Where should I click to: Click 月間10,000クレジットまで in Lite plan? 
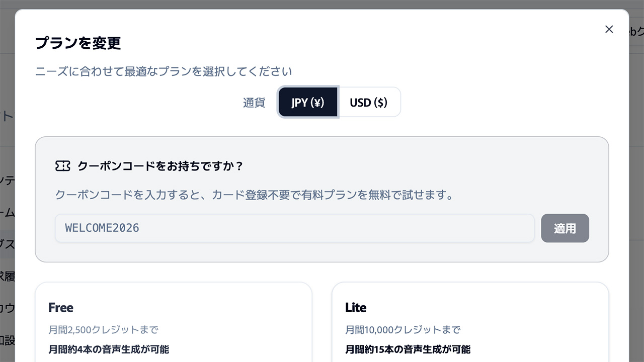(403, 330)
